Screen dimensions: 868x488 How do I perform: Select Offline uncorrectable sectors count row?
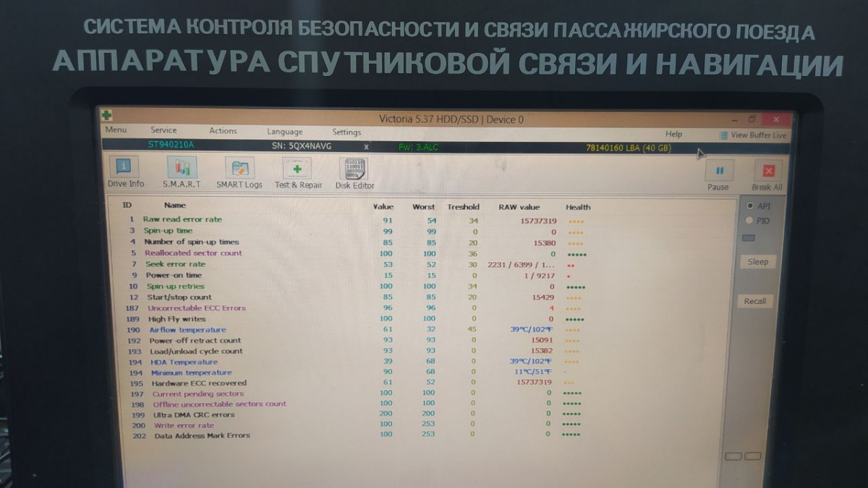tap(354, 404)
